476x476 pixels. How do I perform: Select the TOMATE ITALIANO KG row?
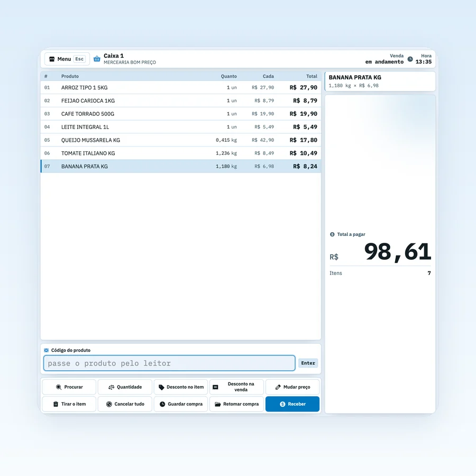click(181, 153)
